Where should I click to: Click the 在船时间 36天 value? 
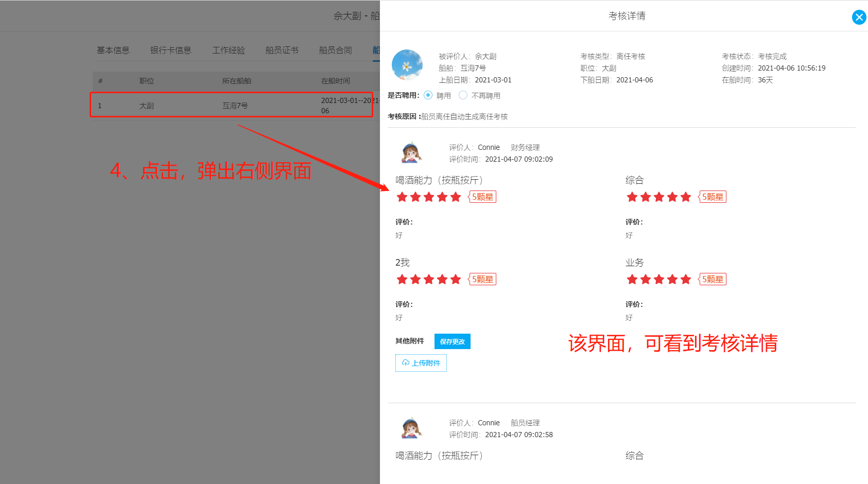coord(766,80)
